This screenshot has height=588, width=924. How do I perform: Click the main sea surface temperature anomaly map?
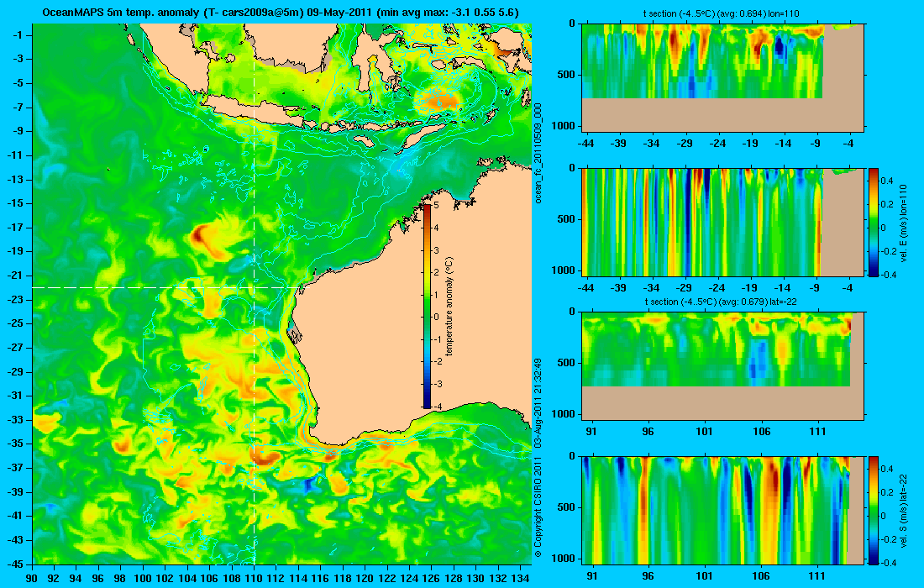[281, 294]
